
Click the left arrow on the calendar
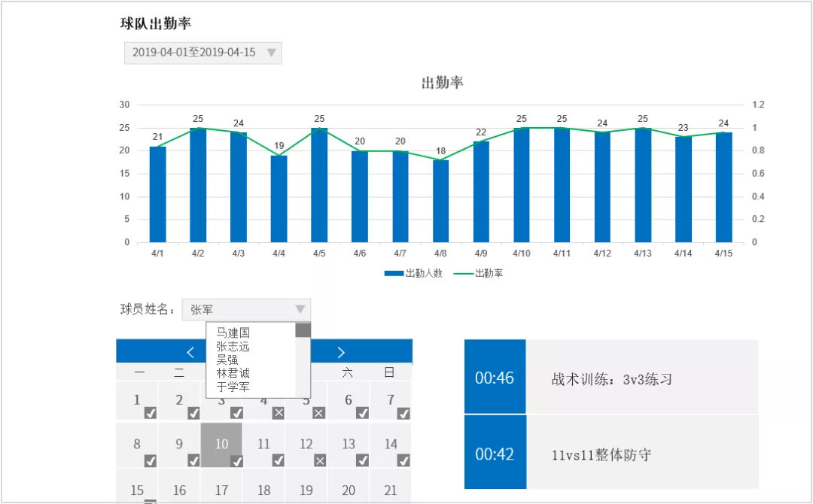point(190,351)
